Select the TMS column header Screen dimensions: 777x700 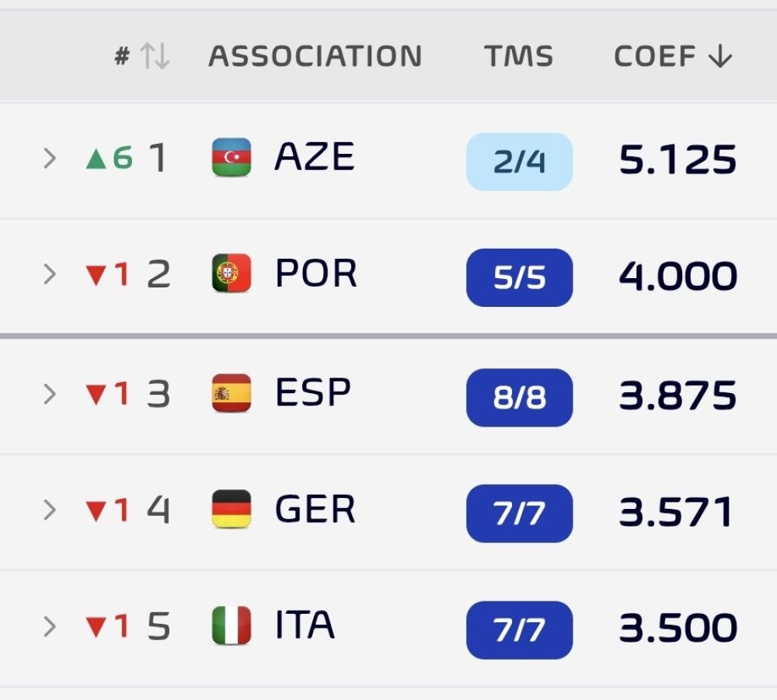[518, 55]
